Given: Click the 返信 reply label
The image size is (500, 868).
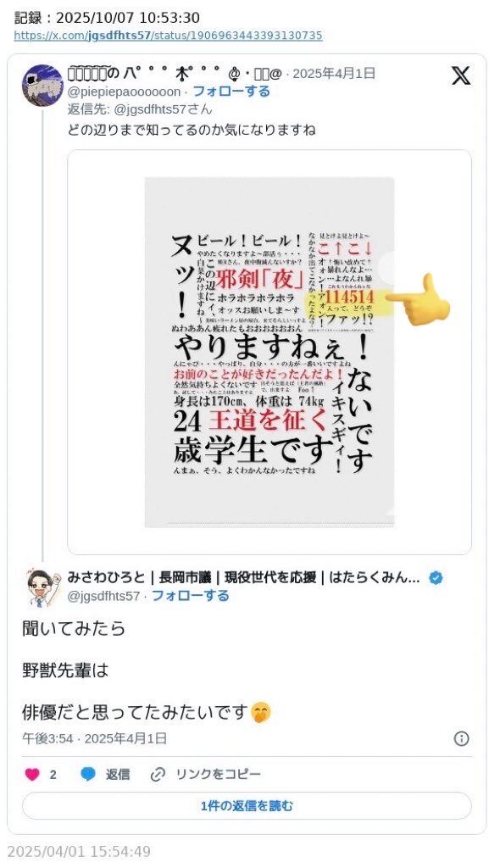Looking at the screenshot, I should coord(118,774).
